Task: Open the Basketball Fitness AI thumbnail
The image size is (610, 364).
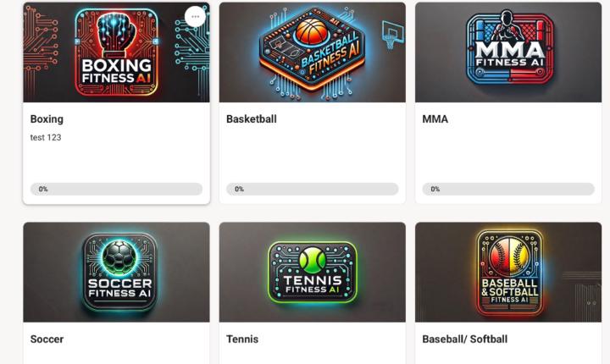Action: pos(313,52)
